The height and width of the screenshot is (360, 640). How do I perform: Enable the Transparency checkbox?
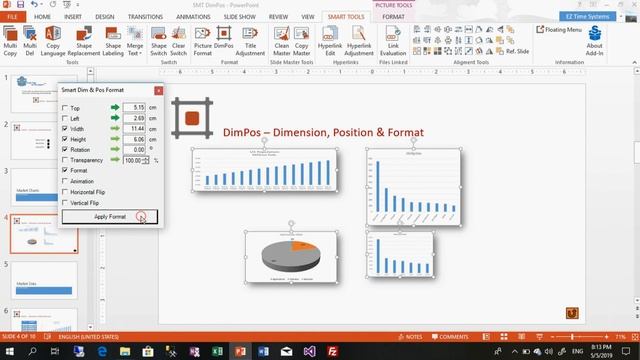click(64, 160)
